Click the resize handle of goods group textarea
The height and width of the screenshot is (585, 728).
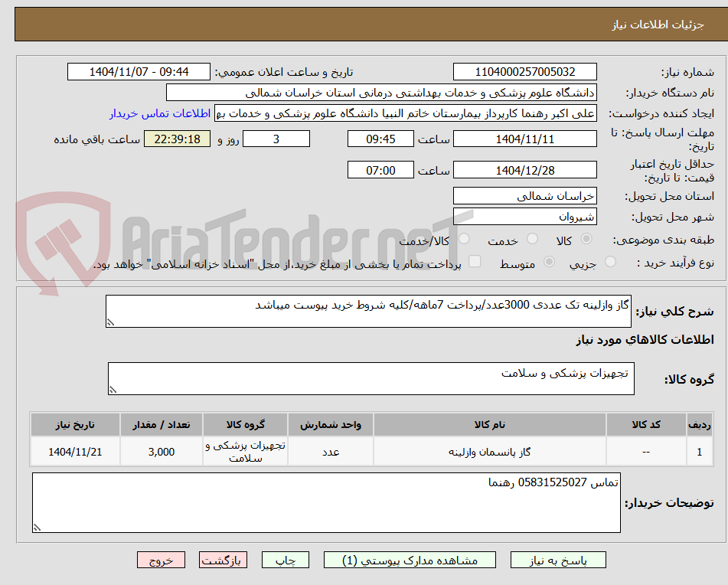click(113, 390)
